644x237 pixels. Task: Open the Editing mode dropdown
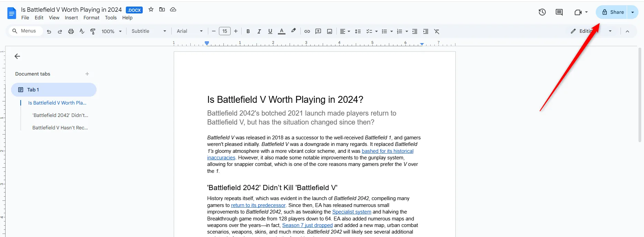click(591, 31)
